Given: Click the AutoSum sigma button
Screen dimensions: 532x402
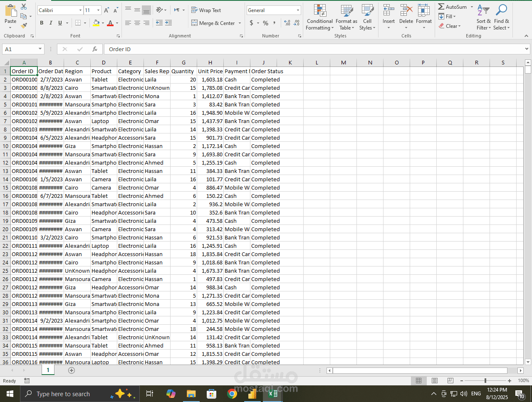Looking at the screenshot, I should point(453,7).
